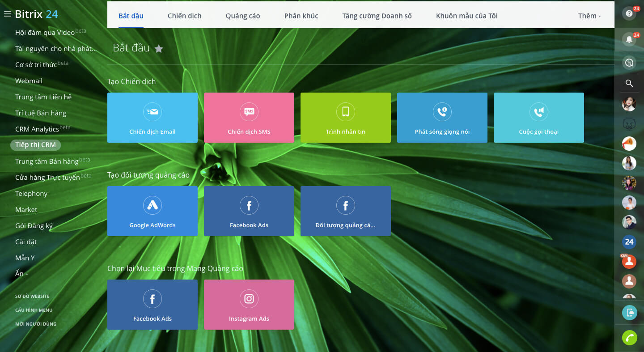The height and width of the screenshot is (352, 644).
Task: Add Bắt đầu page to favorites star
Action: (159, 49)
